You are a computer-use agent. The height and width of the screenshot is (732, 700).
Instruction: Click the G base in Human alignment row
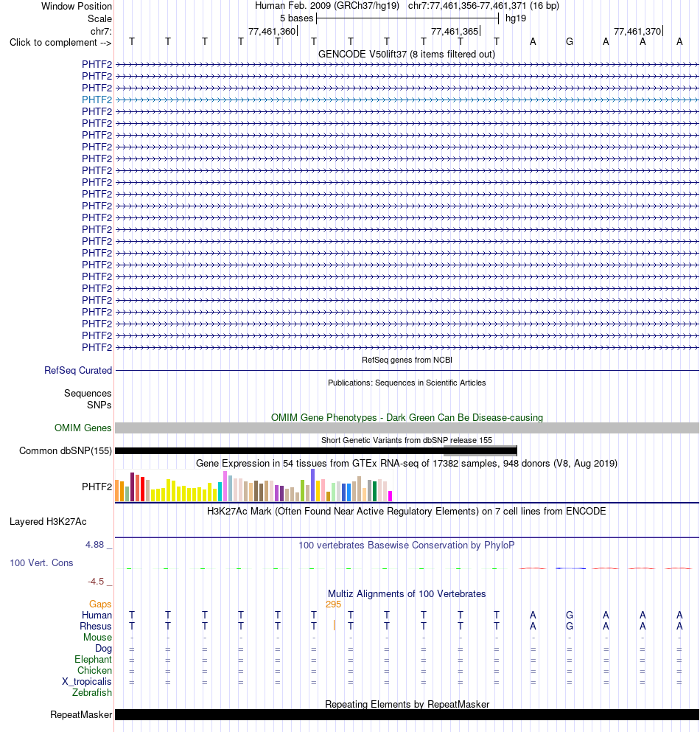pos(570,616)
